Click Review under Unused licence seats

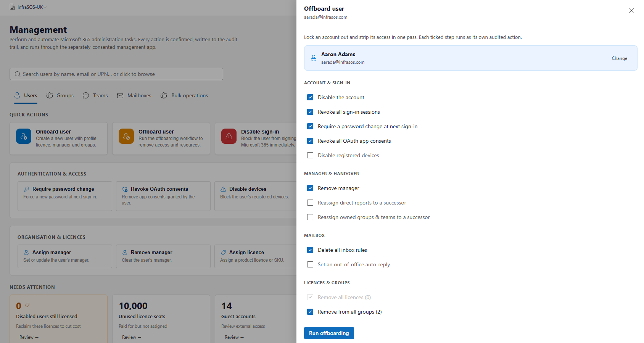click(132, 337)
